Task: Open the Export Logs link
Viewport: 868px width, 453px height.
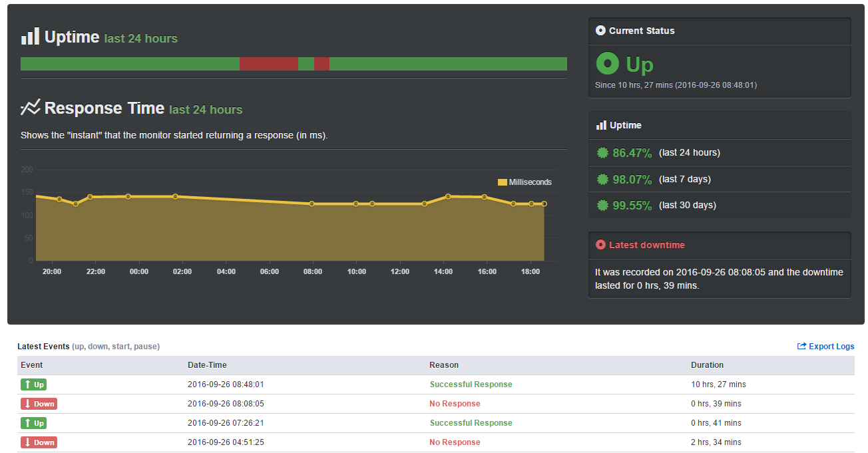Action: pos(825,347)
